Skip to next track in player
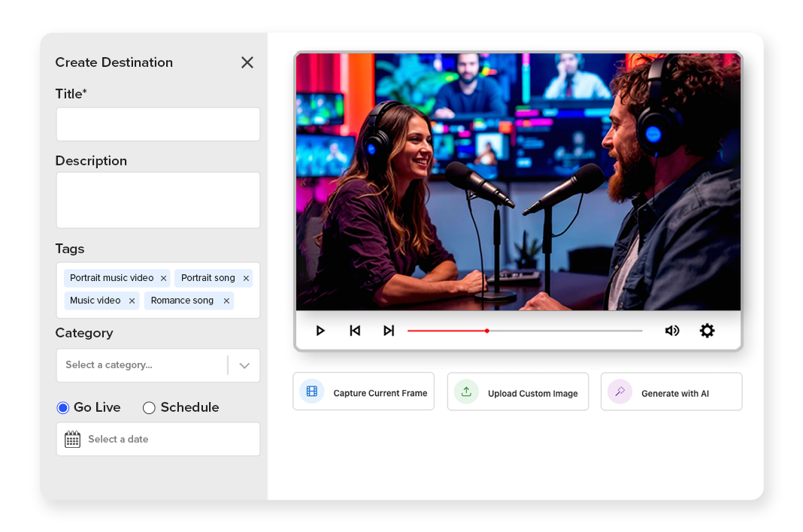803x532 pixels. 389,331
